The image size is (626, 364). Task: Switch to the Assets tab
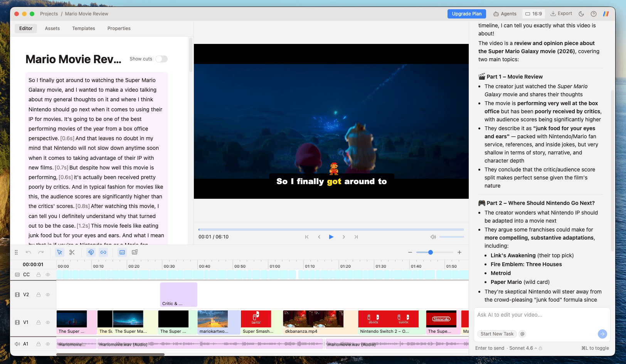point(52,29)
